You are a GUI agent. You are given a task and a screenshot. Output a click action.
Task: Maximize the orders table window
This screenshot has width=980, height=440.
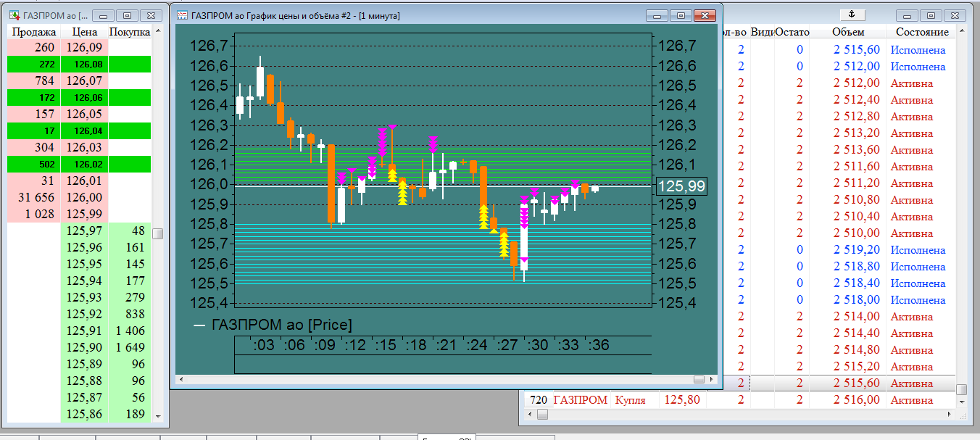pyautogui.click(x=931, y=15)
